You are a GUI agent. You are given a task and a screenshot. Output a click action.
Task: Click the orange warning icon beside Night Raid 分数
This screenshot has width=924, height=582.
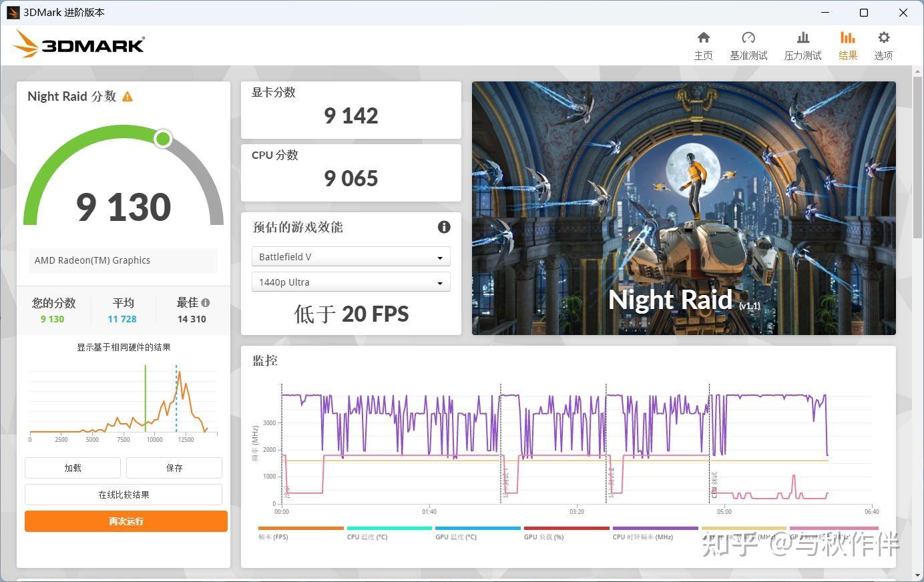coord(128,97)
